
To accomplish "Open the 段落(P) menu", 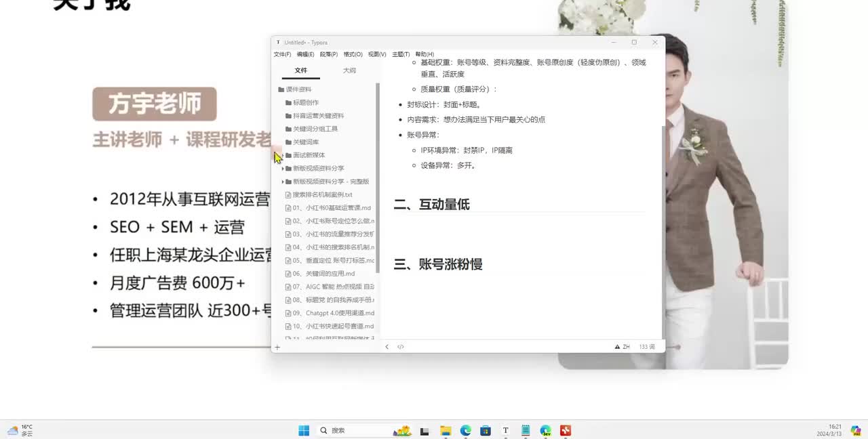I will (329, 54).
